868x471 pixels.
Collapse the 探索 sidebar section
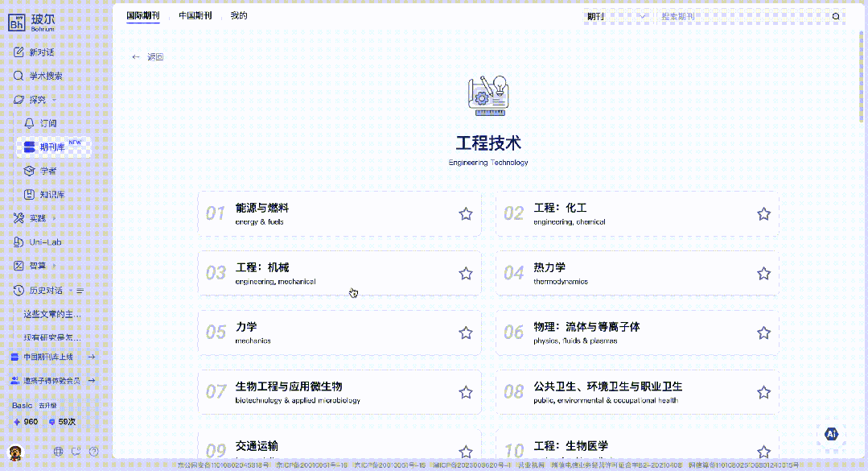pyautogui.click(x=54, y=100)
